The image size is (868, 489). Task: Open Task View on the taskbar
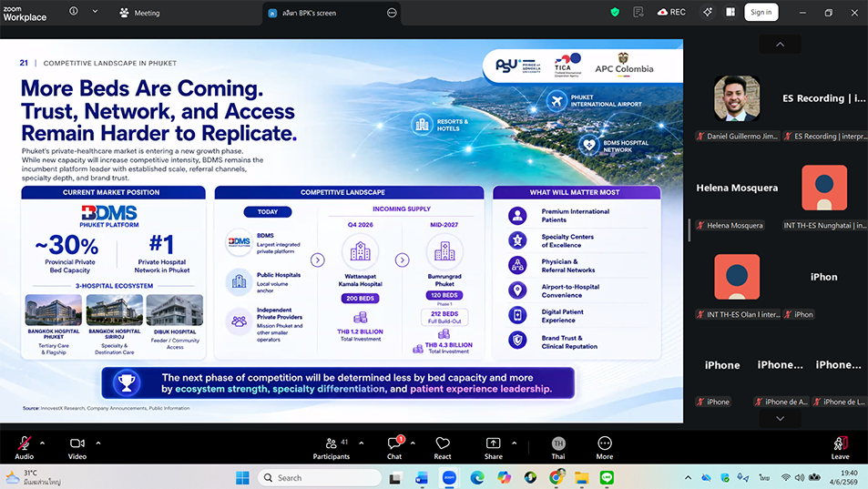(x=395, y=478)
